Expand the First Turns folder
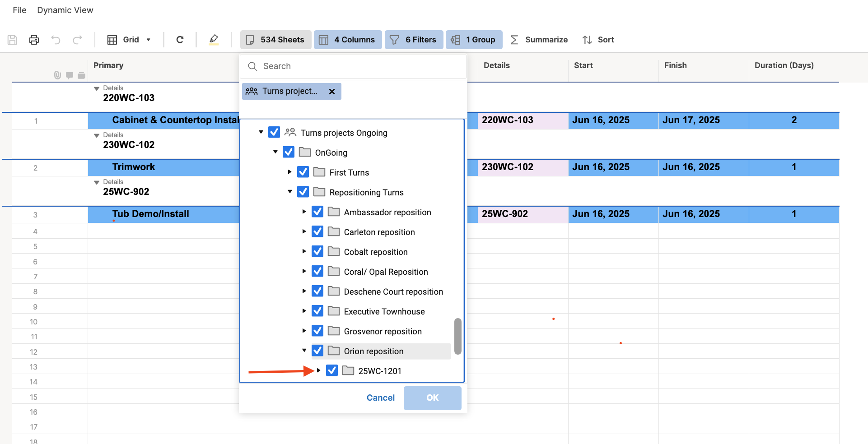 tap(289, 172)
